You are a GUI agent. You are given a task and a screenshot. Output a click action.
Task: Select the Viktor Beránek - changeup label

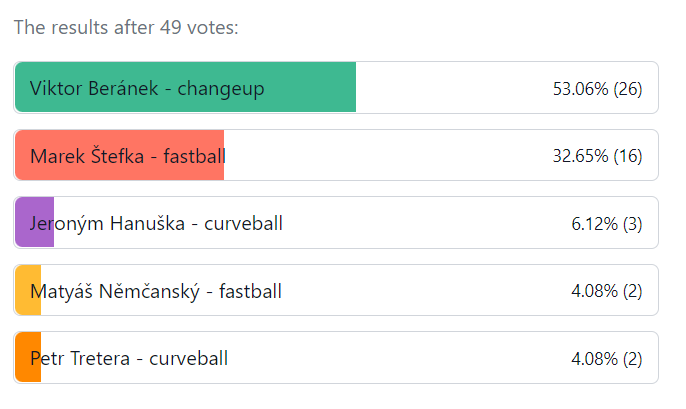point(147,88)
